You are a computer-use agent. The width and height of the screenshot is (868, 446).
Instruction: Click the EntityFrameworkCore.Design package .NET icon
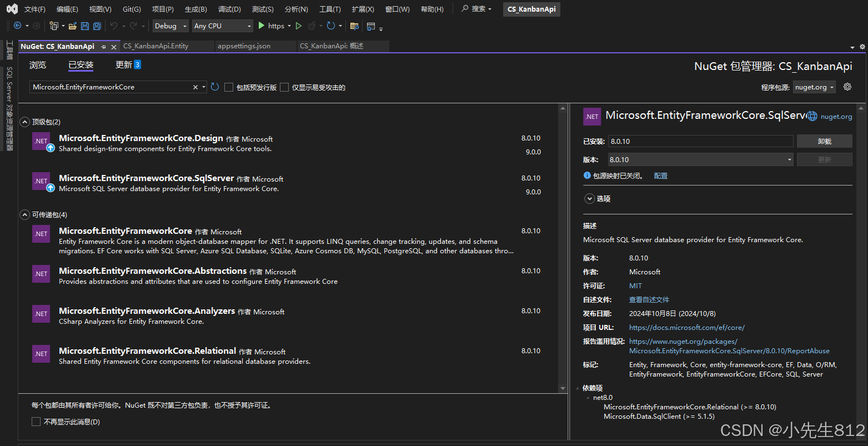pos(41,141)
